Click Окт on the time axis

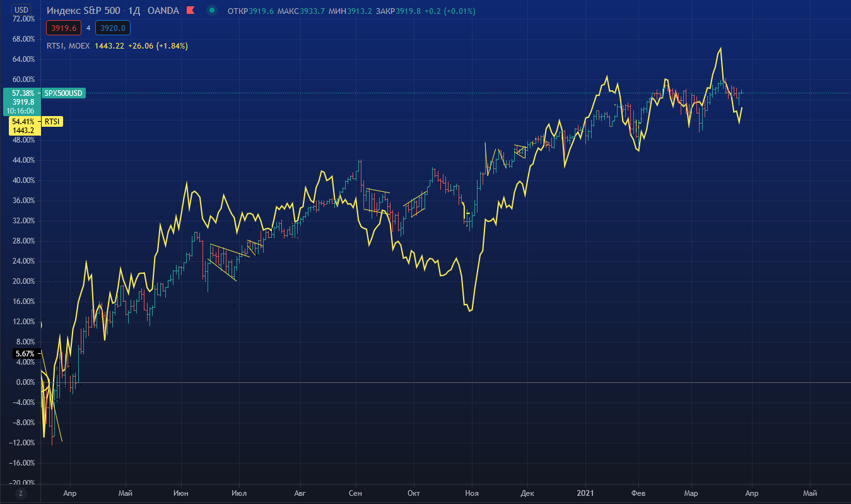coord(414,493)
